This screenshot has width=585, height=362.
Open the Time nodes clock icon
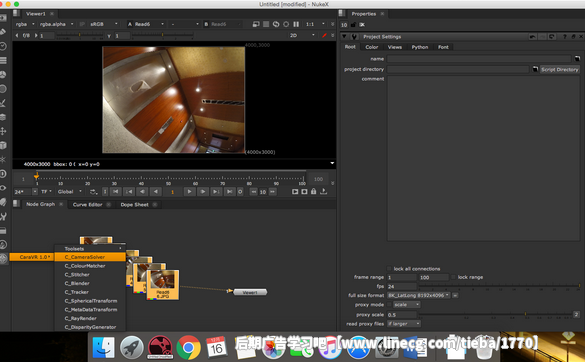[x=3, y=46]
